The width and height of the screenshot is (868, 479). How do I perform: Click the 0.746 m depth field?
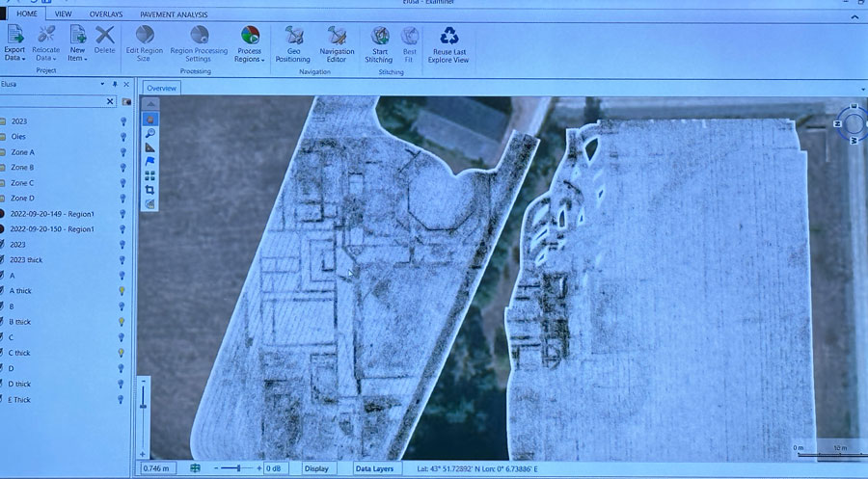tap(159, 468)
